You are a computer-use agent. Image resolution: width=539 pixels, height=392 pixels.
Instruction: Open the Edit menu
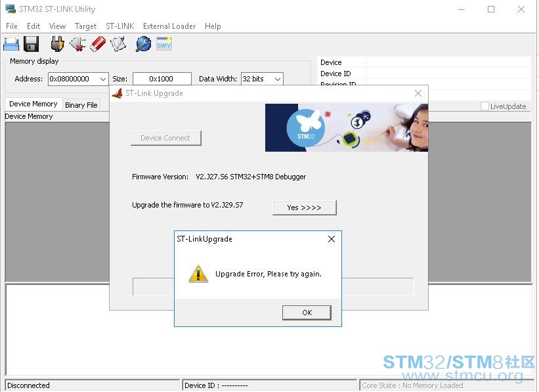coord(33,26)
